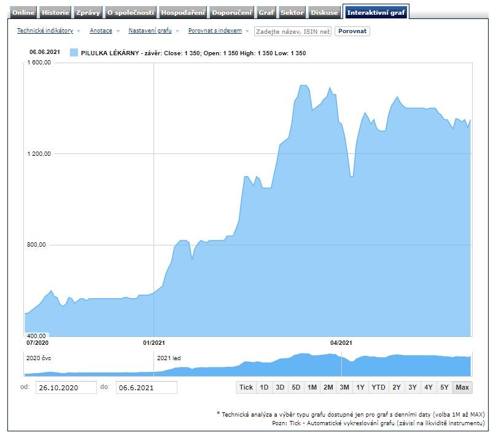The width and height of the screenshot is (504, 443).
Task: Click the Porovnat button
Action: (x=352, y=31)
